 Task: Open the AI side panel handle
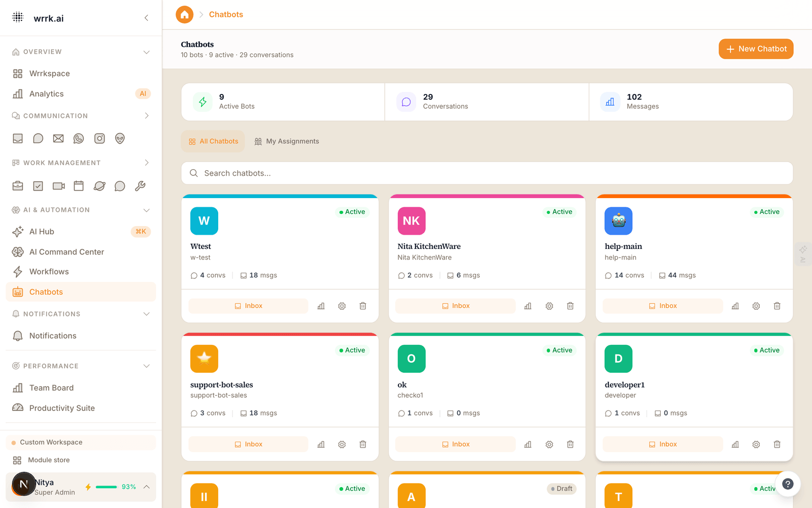803,254
